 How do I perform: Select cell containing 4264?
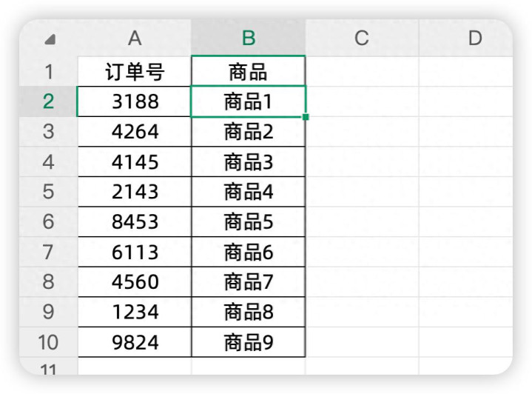click(x=135, y=132)
